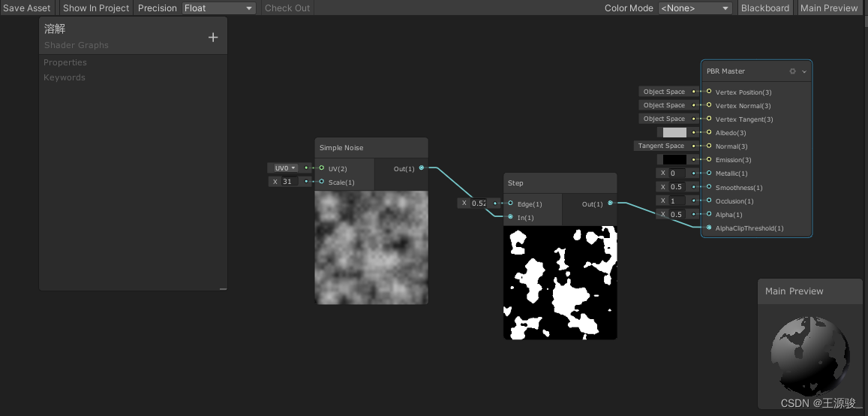Toggle the Blackboard panel visibility
This screenshot has height=416, width=868.
pyautogui.click(x=764, y=8)
